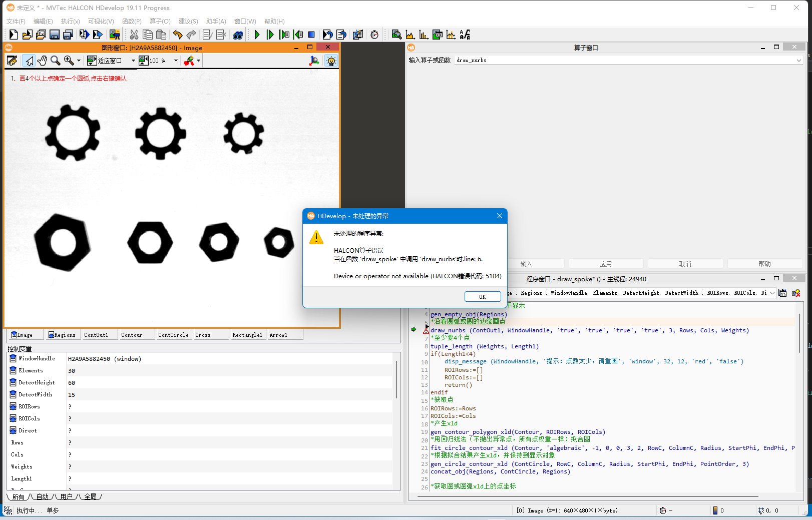
Task: Open the 适应窗口 fit window dropdown
Action: click(x=133, y=61)
